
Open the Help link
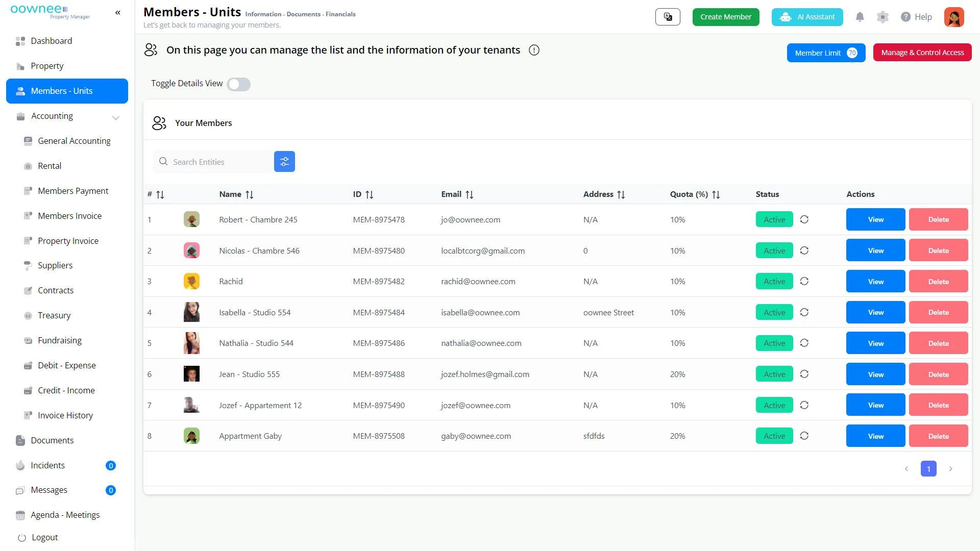coord(917,17)
